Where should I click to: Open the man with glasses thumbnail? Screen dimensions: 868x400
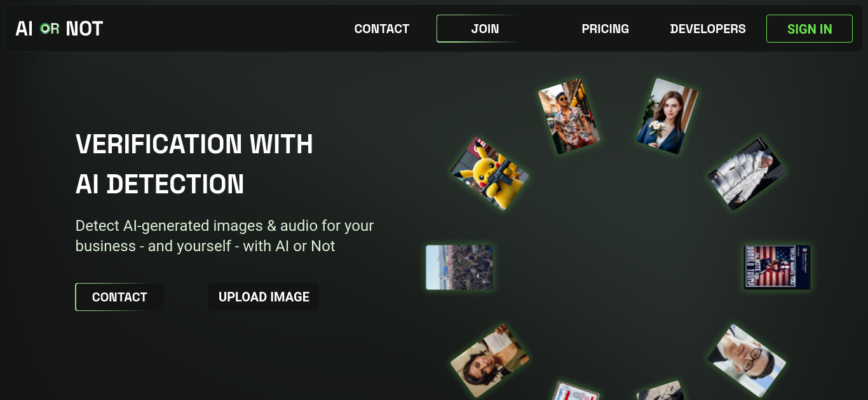coord(747,361)
